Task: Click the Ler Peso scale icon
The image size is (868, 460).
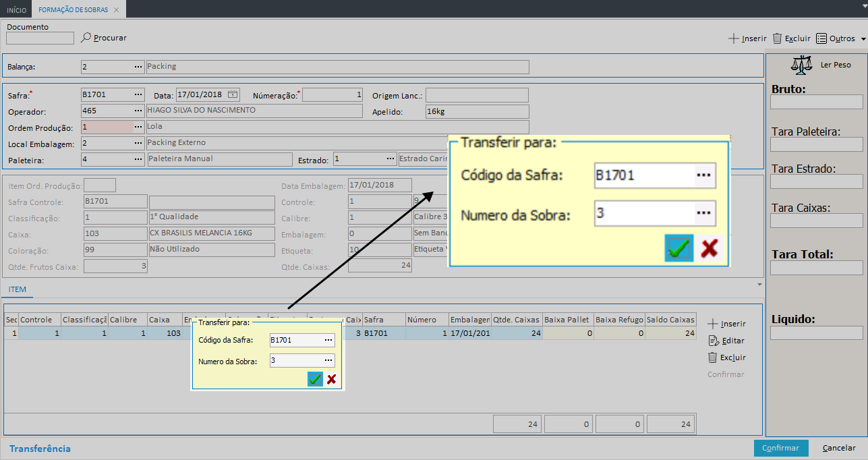Action: coord(802,65)
